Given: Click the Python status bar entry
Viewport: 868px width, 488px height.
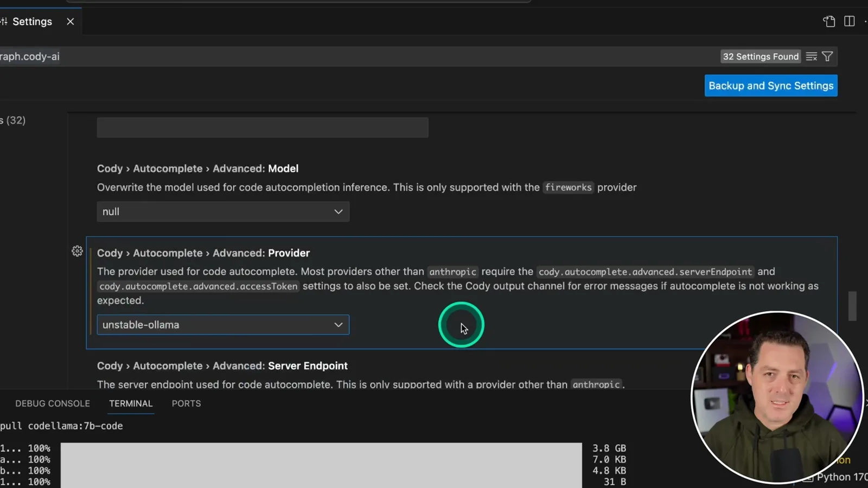Looking at the screenshot, I should 842,477.
